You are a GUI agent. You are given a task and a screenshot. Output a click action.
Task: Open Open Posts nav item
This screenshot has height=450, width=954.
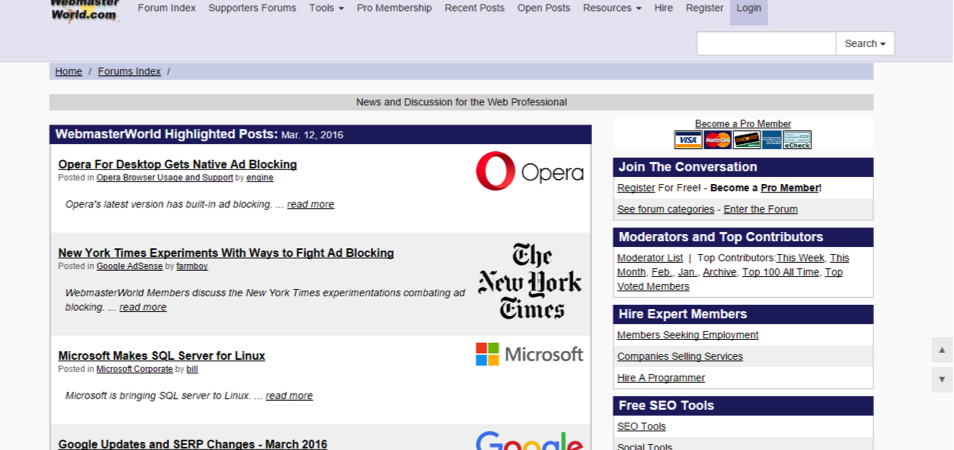pos(544,8)
